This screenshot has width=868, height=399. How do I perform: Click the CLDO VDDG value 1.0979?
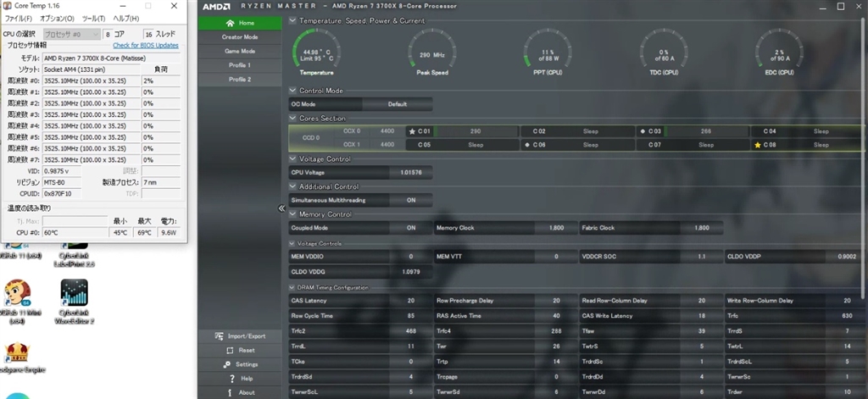tap(411, 272)
